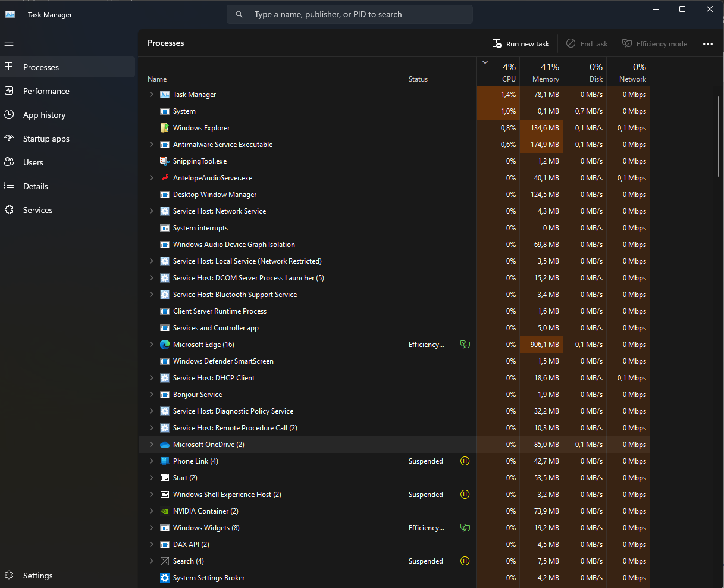The height and width of the screenshot is (588, 724).
Task: Sort by the Status column header
Action: (x=440, y=72)
